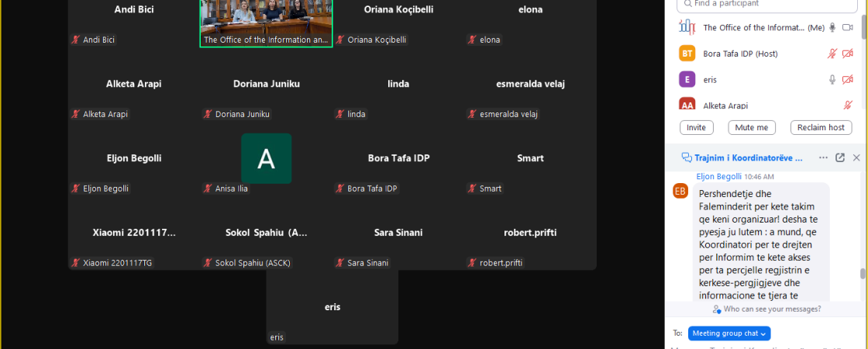The height and width of the screenshot is (349, 868).
Task: Click muted mic icon on Andi Bici tile
Action: click(x=76, y=40)
